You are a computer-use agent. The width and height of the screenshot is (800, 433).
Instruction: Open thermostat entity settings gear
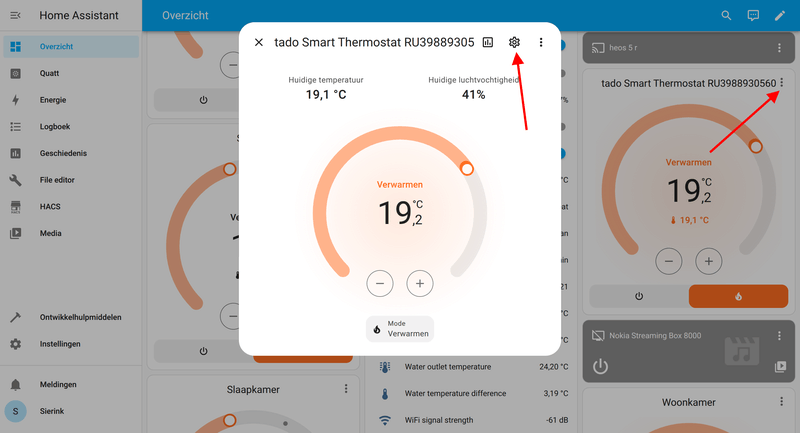click(514, 42)
